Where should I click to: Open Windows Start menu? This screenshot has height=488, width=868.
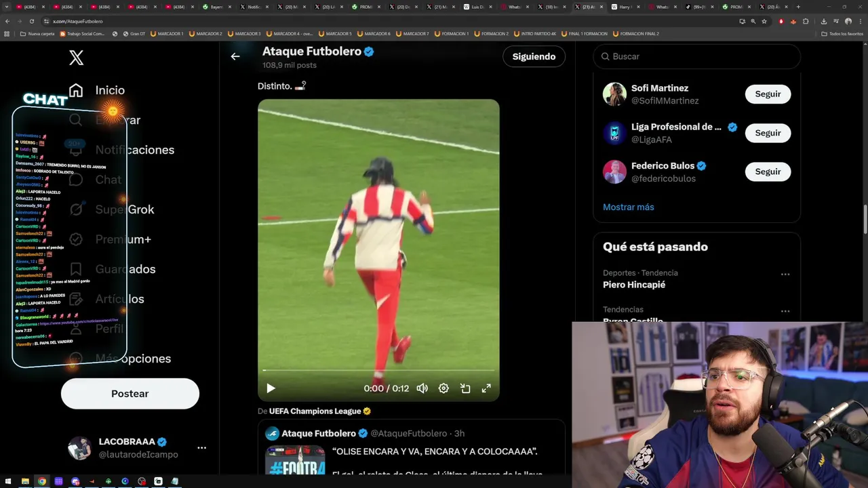(x=9, y=481)
